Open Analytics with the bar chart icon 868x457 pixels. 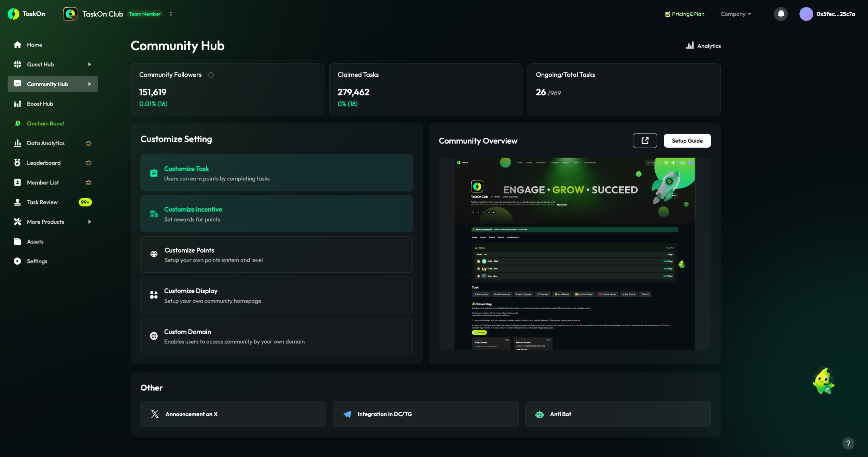[x=703, y=46]
